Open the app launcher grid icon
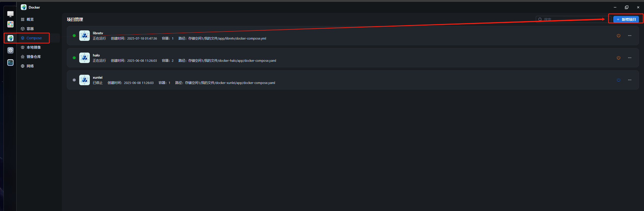This screenshot has height=211, width=644. pyautogui.click(x=10, y=24)
